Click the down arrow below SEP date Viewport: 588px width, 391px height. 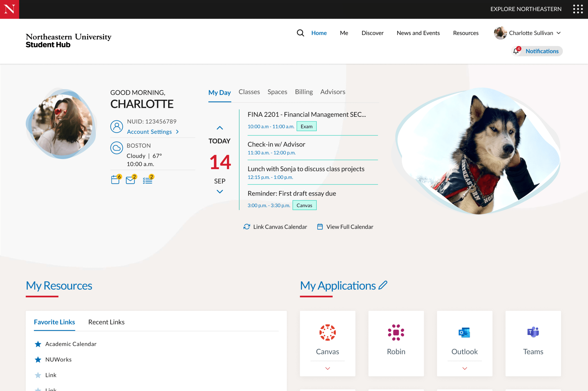(219, 192)
